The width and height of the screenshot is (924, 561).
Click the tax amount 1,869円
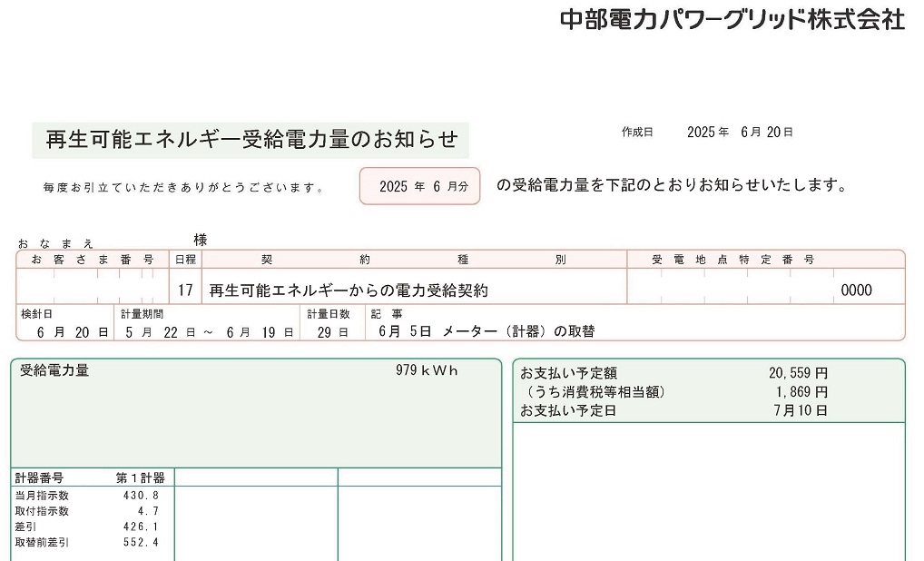(x=801, y=392)
